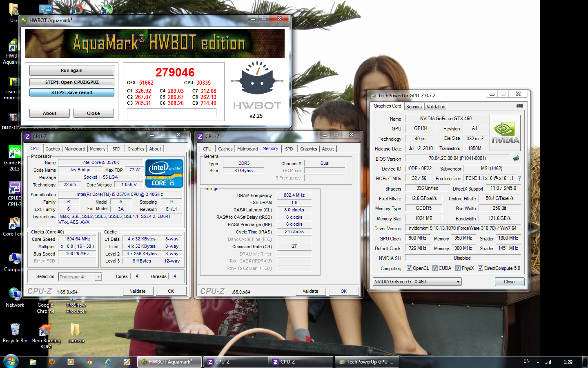This screenshot has height=368, width=588.
Task: Launch Firefox from taskbar
Action: [x=52, y=362]
